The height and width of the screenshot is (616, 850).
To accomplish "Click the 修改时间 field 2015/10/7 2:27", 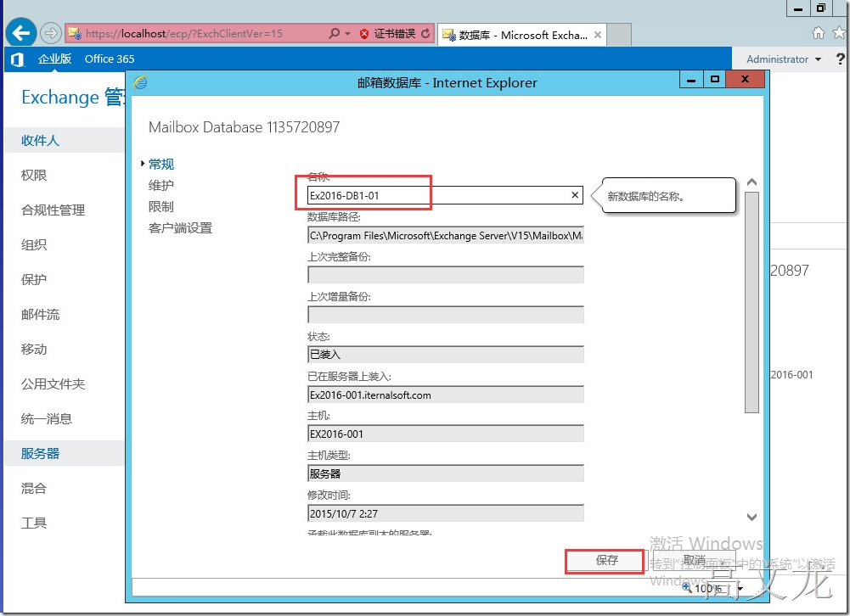I will [x=445, y=513].
